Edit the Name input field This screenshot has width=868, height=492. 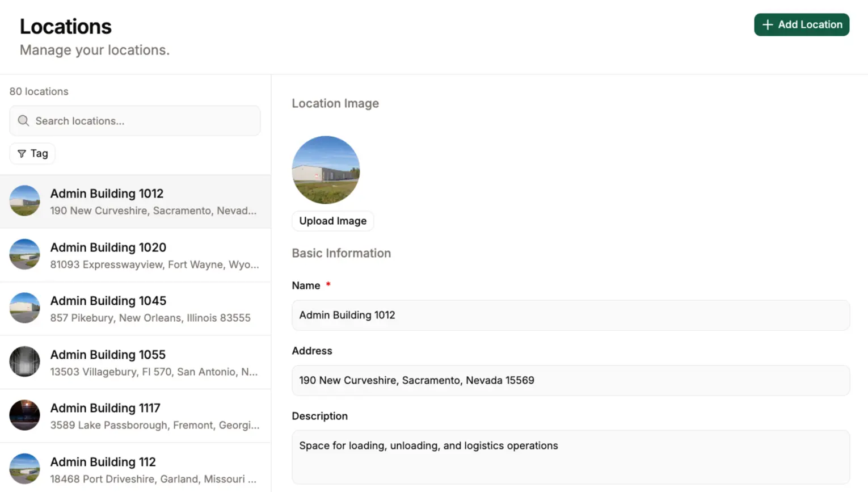[570, 316]
